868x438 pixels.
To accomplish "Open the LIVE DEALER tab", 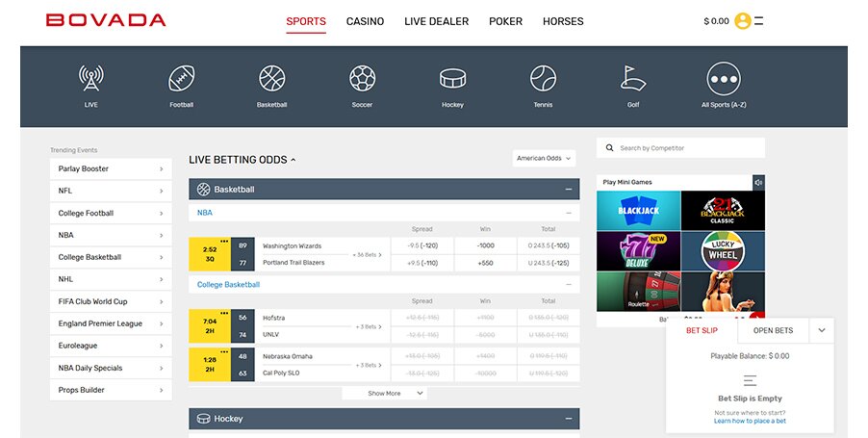I will (x=436, y=21).
